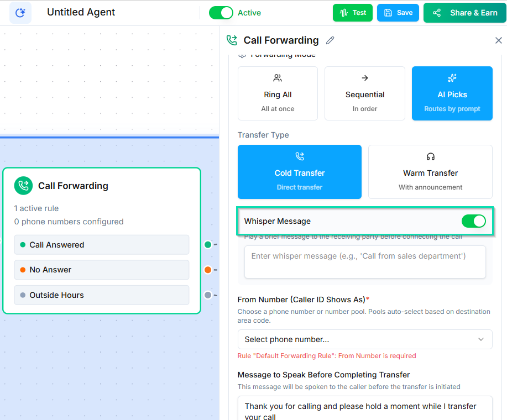
Task: Close the Call Forwarding panel
Action: (498, 40)
